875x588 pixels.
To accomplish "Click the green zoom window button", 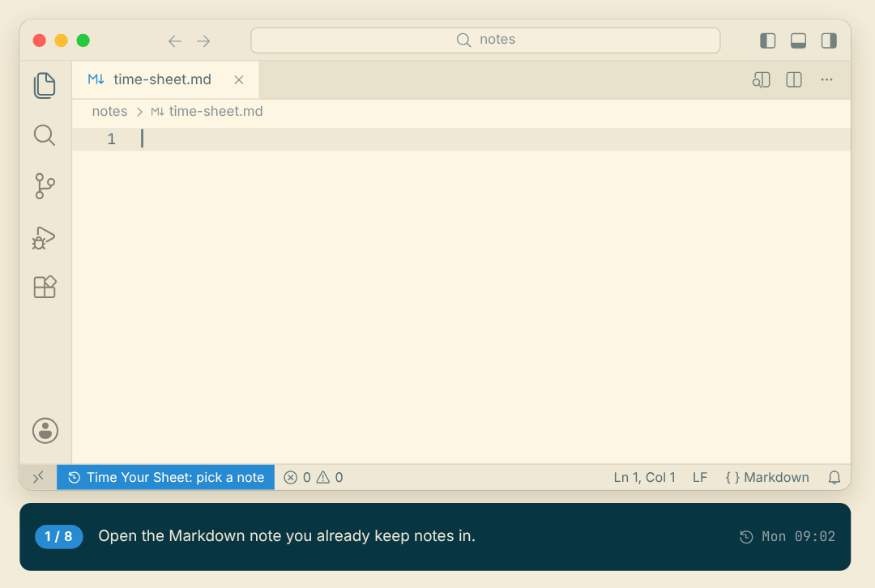I will 83,40.
